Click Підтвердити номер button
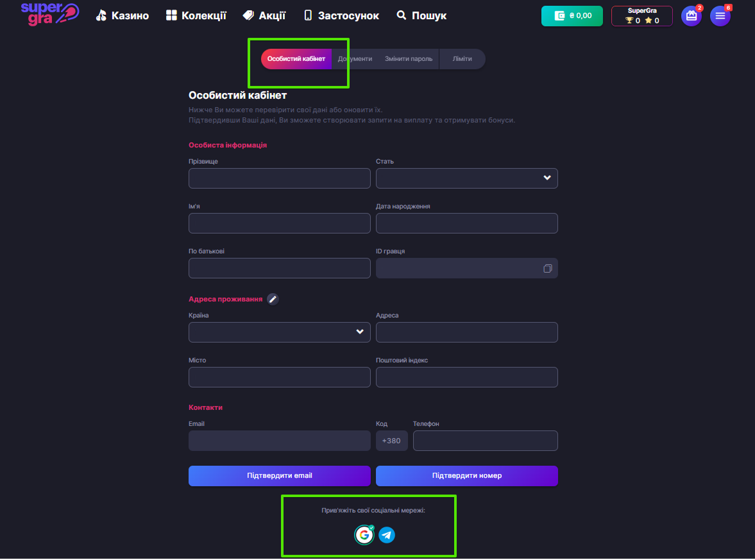Viewport: 755px width, 560px height. click(466, 476)
